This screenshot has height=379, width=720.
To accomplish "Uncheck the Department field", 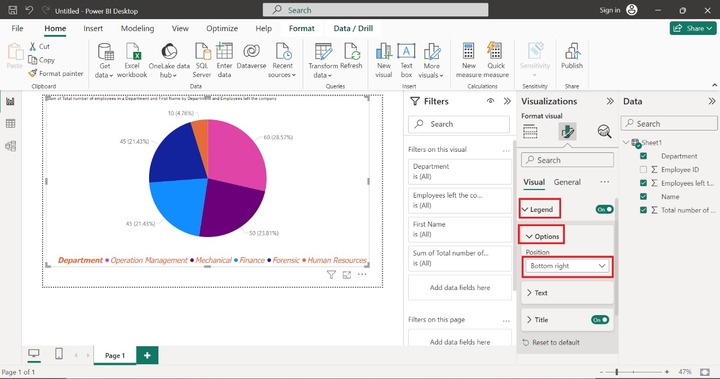I will (643, 156).
